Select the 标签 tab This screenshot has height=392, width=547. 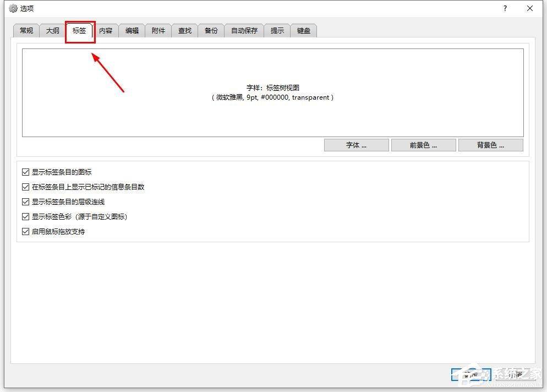point(79,30)
